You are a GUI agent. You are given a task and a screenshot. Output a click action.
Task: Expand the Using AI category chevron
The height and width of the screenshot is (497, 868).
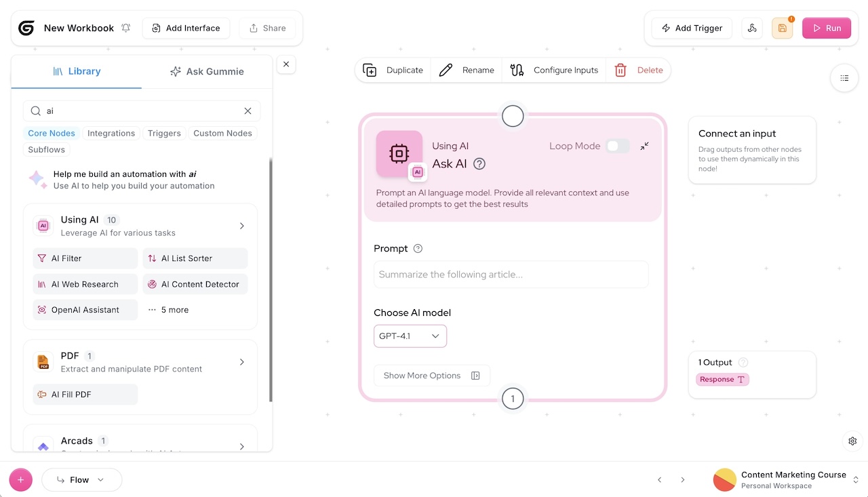pos(242,226)
